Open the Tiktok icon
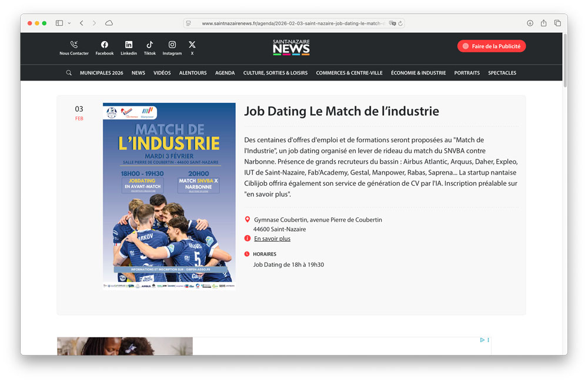The height and width of the screenshot is (382, 588). tap(149, 45)
